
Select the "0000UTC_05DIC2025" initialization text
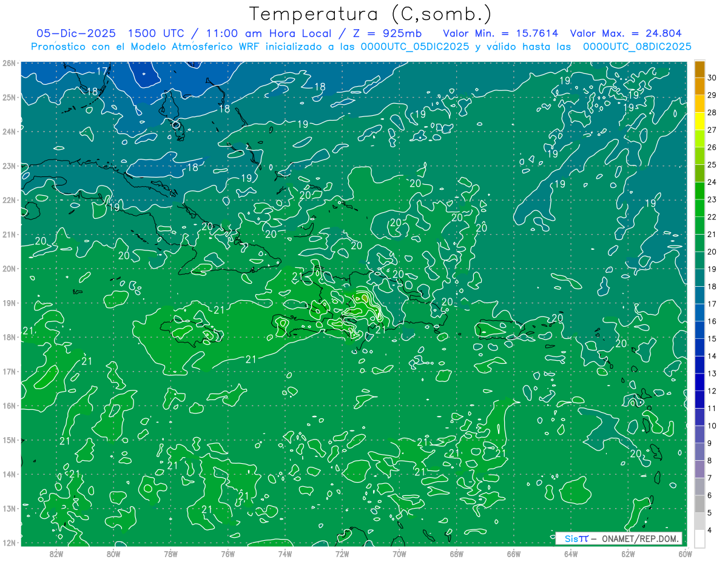point(414,47)
